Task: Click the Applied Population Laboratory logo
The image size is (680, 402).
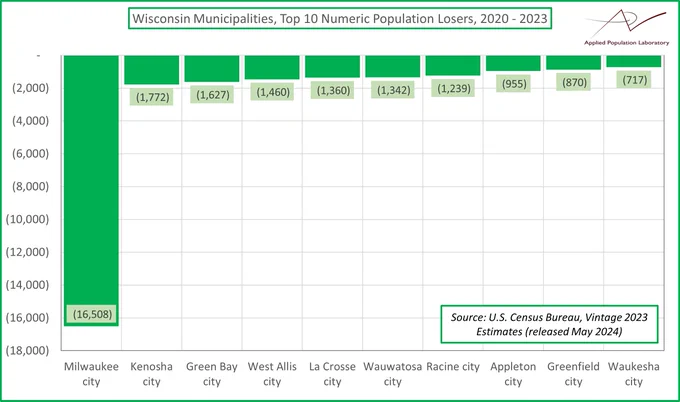Action: point(626,27)
